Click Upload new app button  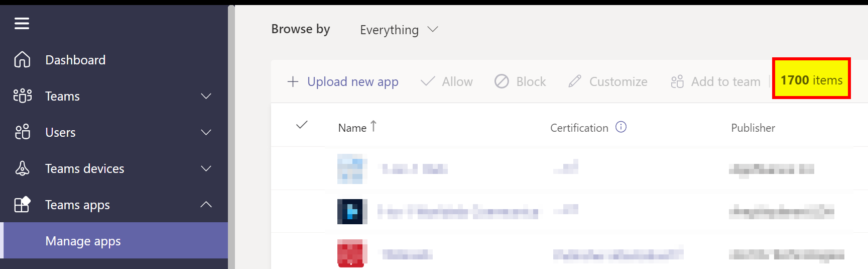click(x=343, y=81)
